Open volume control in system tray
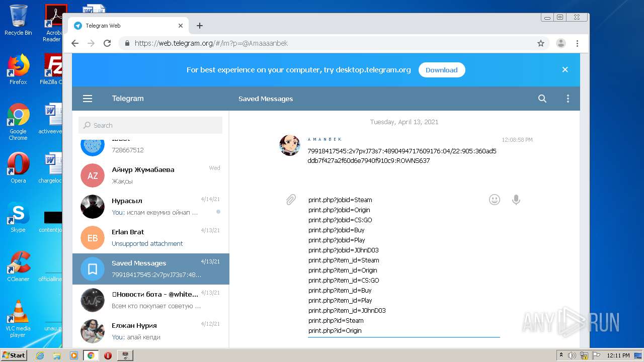The width and height of the screenshot is (644, 362). pos(572,355)
